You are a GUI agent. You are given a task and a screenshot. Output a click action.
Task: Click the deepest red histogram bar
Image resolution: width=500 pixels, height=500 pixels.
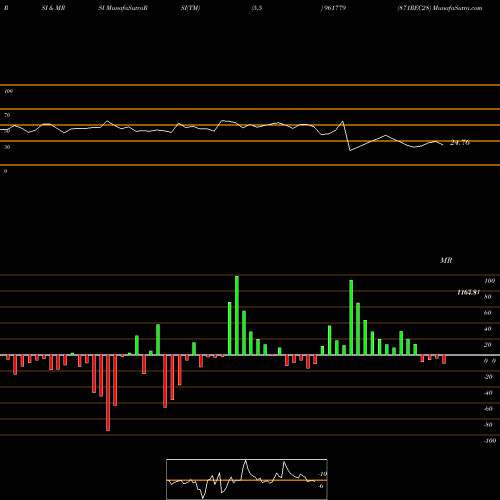tap(108, 393)
